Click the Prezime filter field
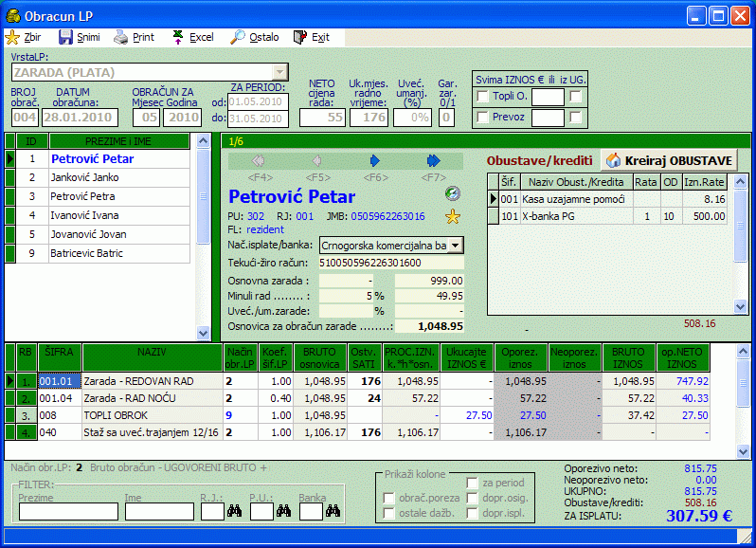Viewport: 756px width, 548px height. click(68, 511)
